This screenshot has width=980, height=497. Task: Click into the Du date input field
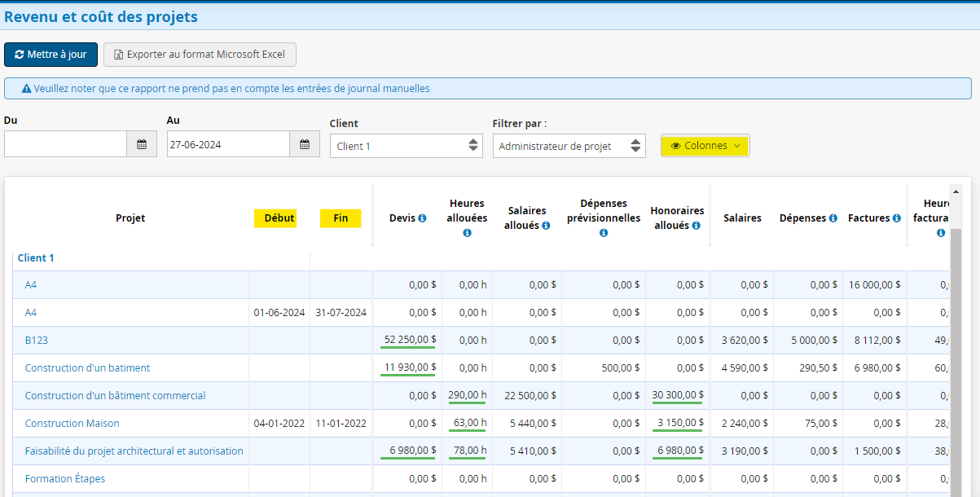coord(65,144)
